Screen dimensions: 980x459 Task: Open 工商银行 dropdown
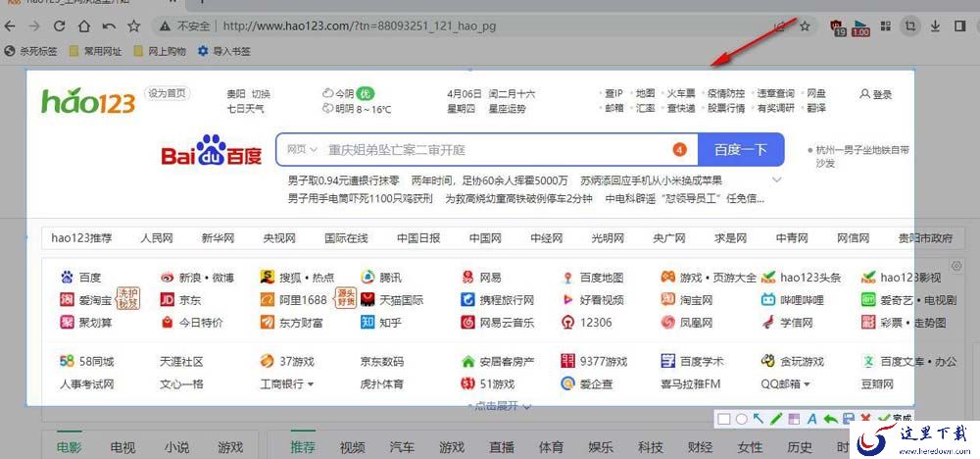pyautogui.click(x=287, y=383)
